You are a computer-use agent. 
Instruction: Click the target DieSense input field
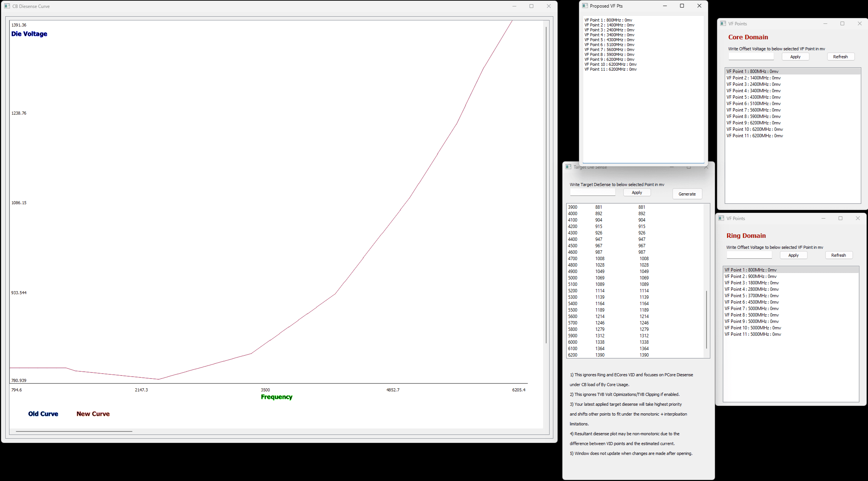593,192
